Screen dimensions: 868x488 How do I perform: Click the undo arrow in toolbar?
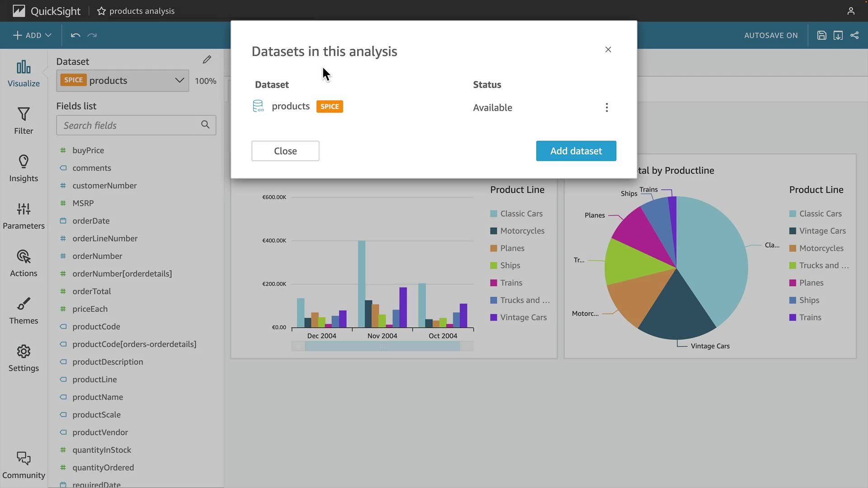[75, 35]
